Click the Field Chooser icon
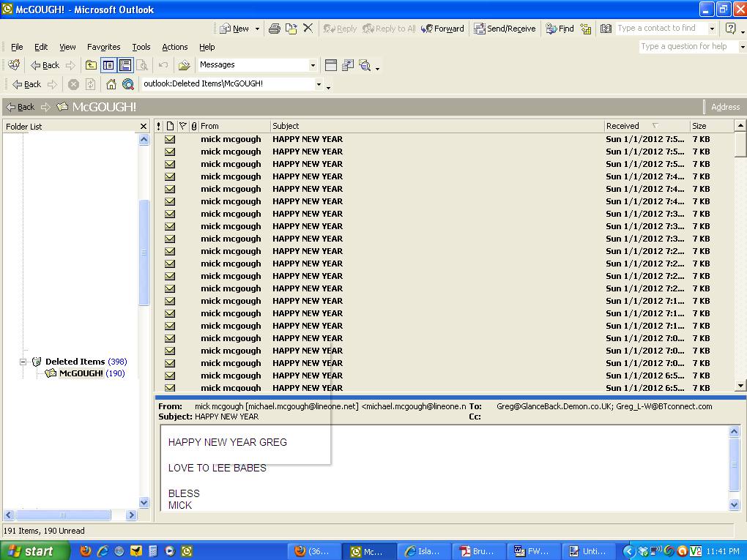This screenshot has width=747, height=560. point(330,65)
